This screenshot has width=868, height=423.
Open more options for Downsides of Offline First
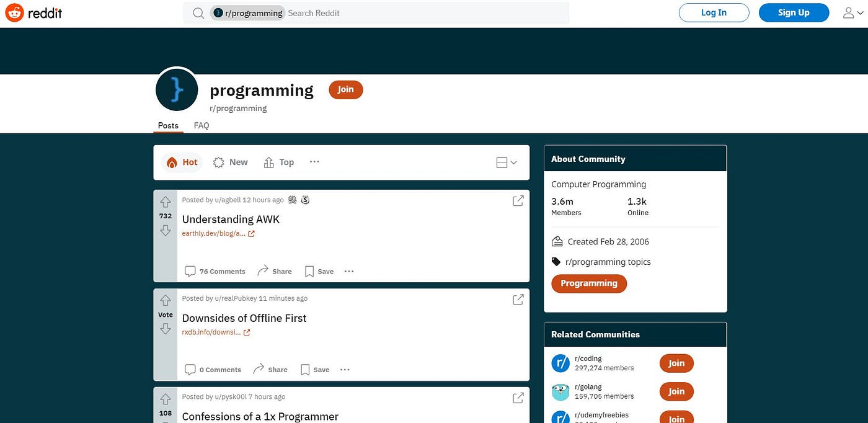(345, 370)
